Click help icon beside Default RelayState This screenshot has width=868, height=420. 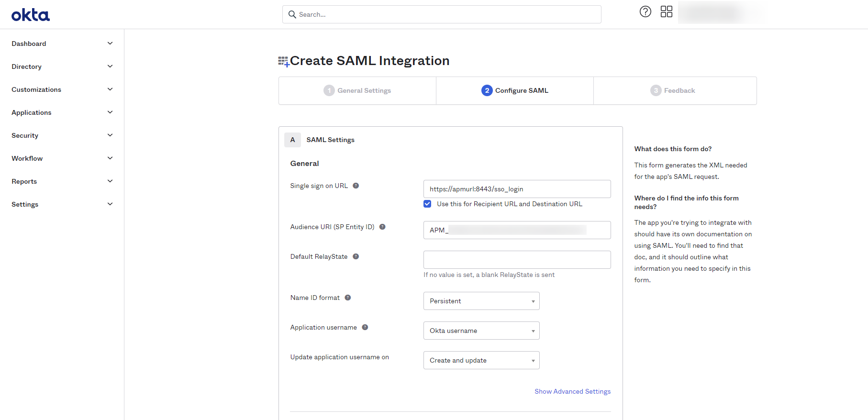click(x=356, y=257)
